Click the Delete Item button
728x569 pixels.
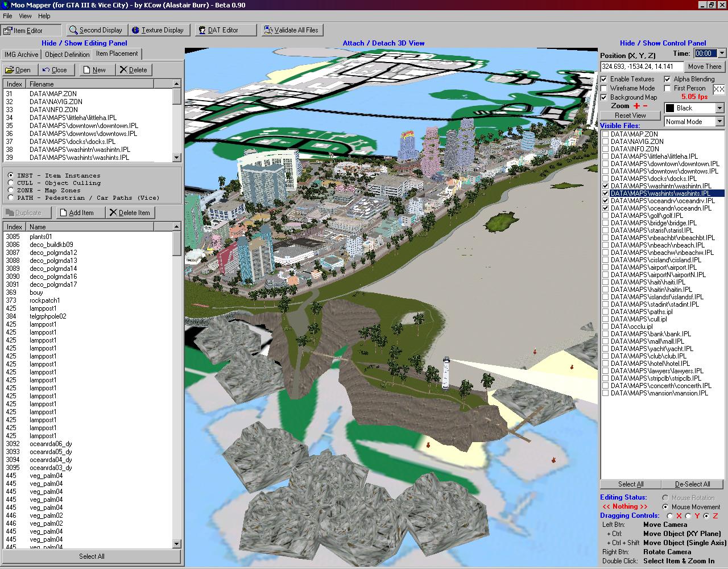[130, 213]
